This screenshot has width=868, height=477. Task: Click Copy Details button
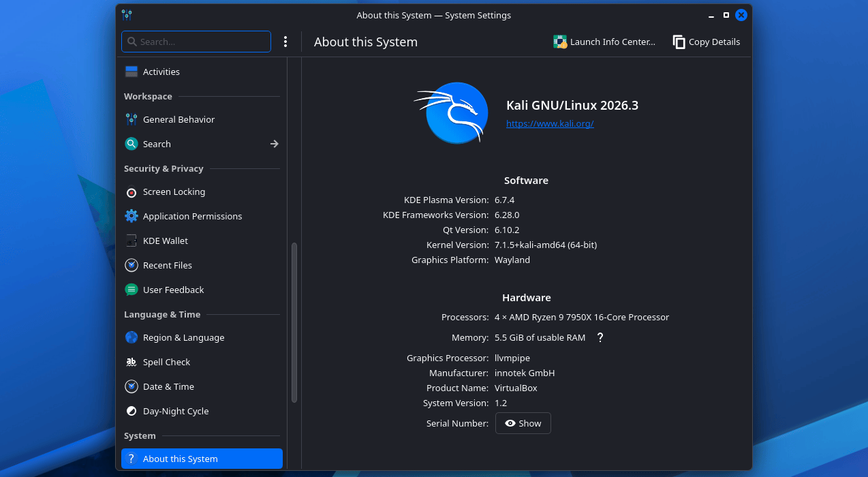pos(707,42)
